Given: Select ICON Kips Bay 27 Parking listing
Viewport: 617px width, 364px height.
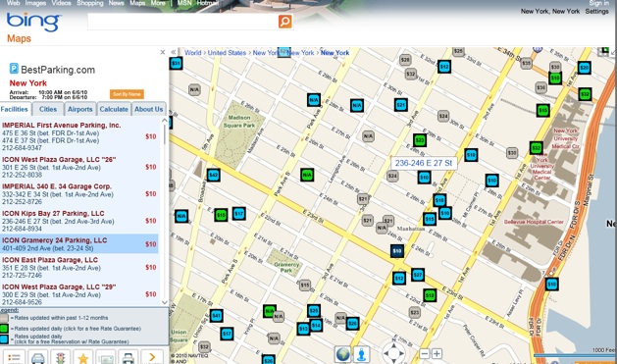Looking at the screenshot, I should (x=79, y=221).
